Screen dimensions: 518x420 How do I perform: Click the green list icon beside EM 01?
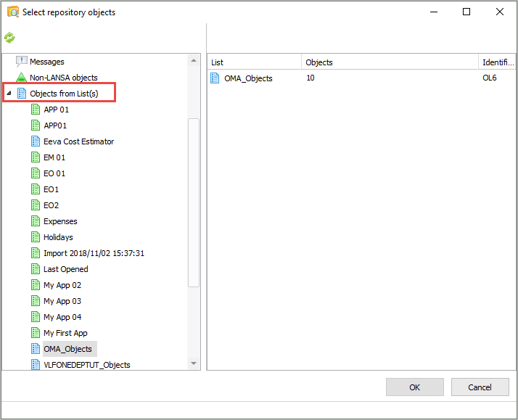click(x=36, y=157)
